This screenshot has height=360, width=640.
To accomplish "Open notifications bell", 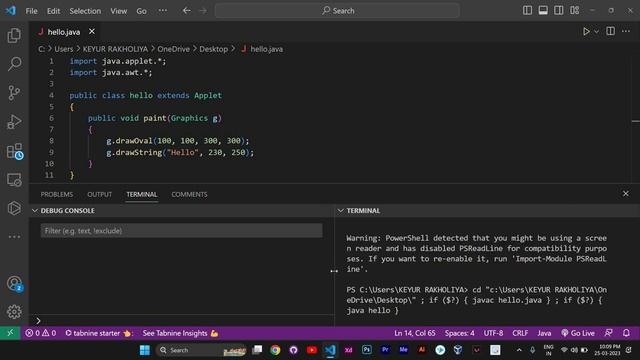I will [x=626, y=333].
